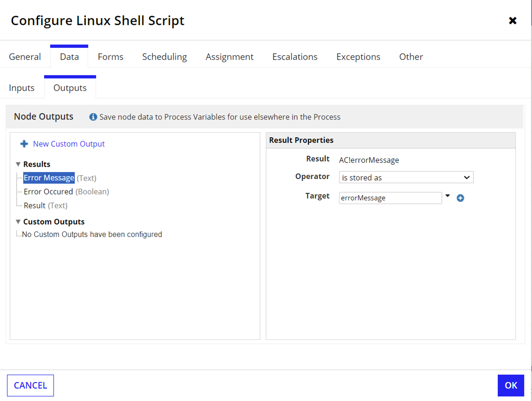Select Error Message (Text) result
The height and width of the screenshot is (401, 532).
60,178
